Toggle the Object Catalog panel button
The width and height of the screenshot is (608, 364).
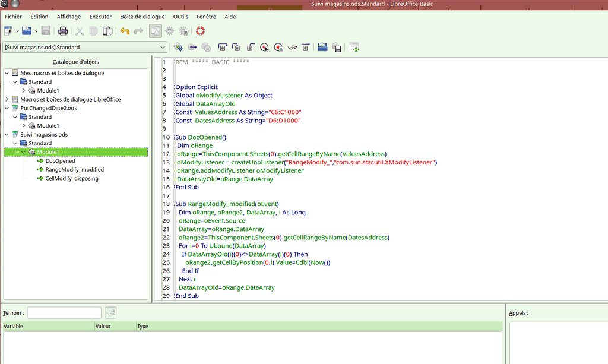tap(155, 31)
